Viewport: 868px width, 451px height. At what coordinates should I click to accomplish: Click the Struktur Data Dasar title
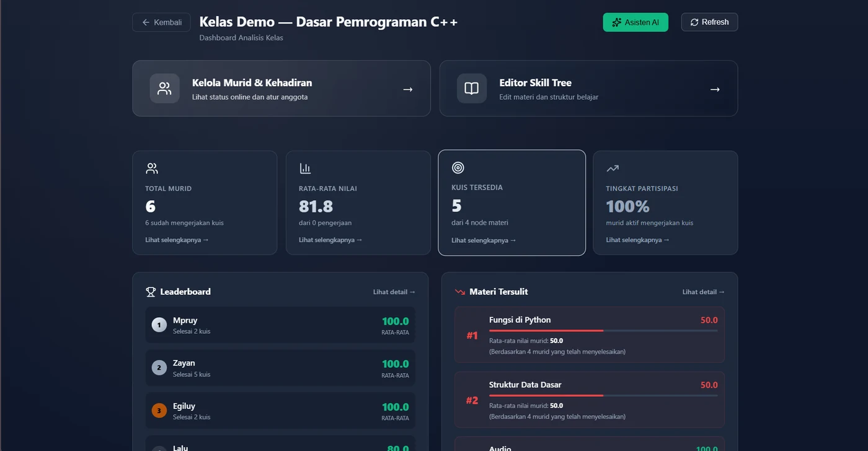coord(525,385)
